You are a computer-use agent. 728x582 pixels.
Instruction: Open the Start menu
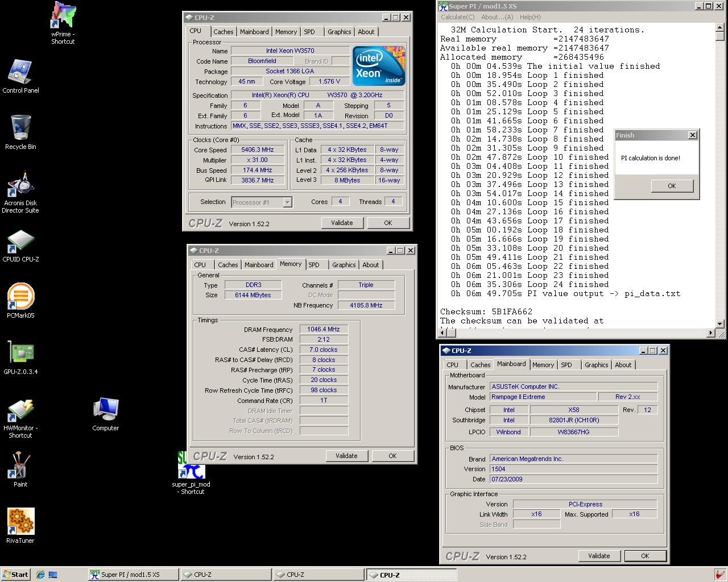click(x=16, y=575)
